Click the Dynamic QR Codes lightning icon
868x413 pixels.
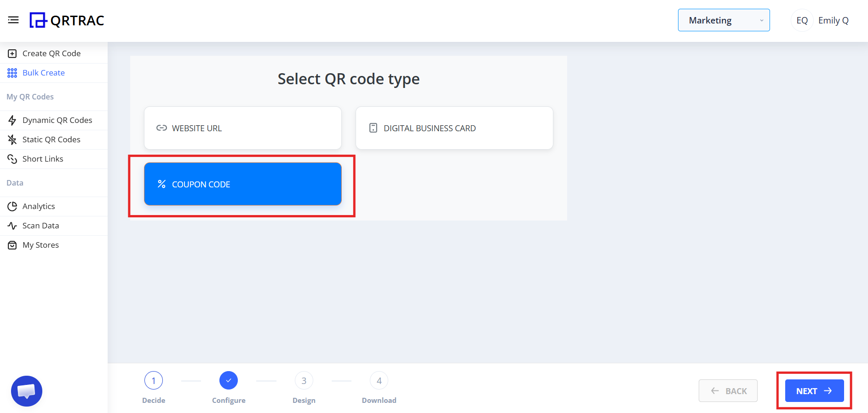(x=12, y=120)
